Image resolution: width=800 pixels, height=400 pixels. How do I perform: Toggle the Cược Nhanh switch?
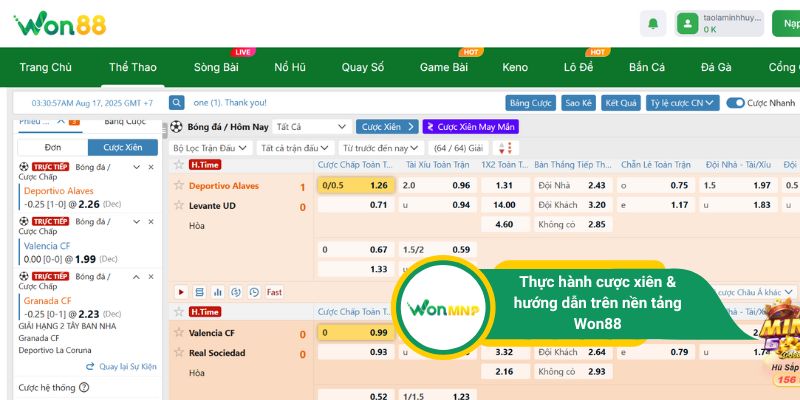click(735, 103)
